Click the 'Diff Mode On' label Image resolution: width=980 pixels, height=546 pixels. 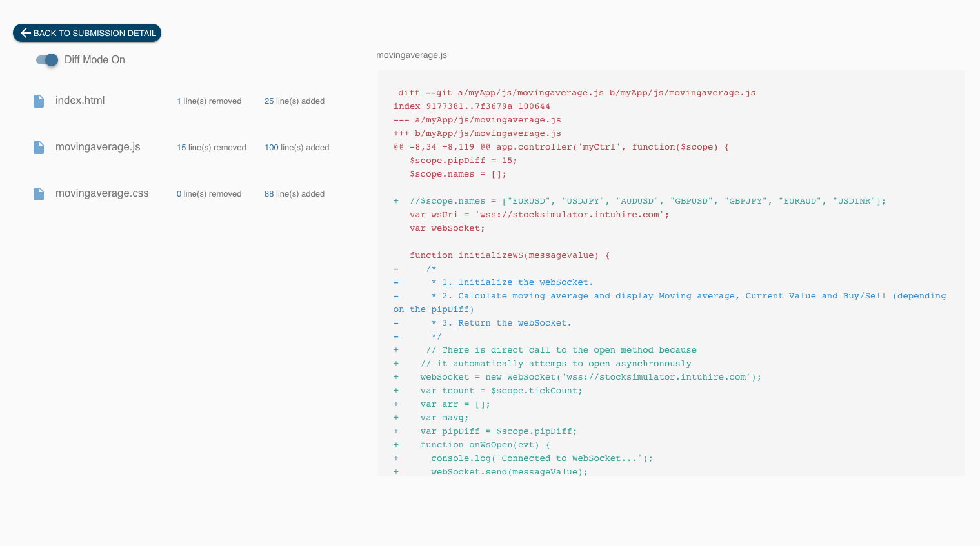point(95,60)
